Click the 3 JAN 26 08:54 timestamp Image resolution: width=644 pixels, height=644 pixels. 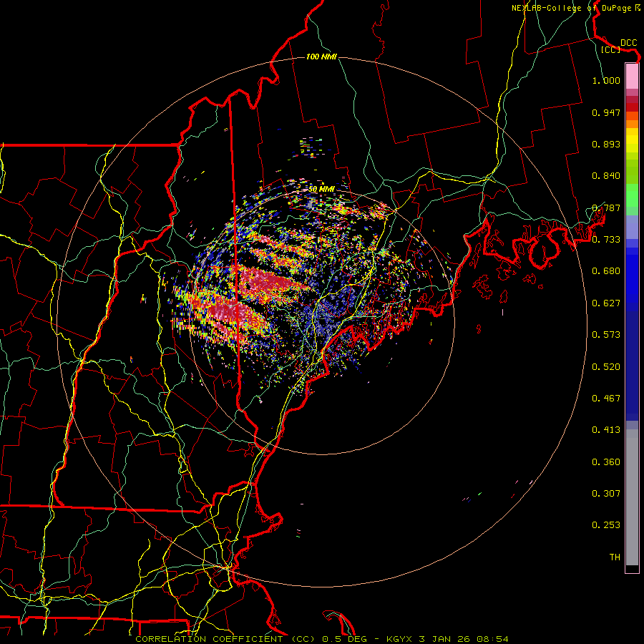tap(464, 639)
